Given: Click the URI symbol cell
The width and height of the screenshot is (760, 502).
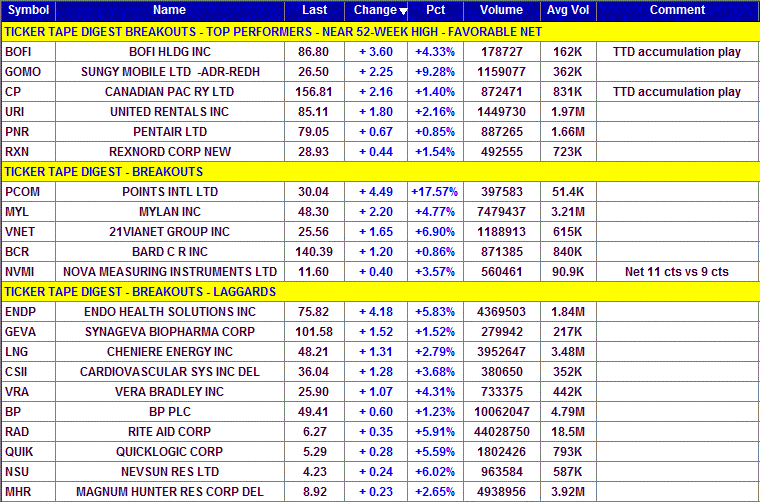Looking at the screenshot, I should point(28,112).
